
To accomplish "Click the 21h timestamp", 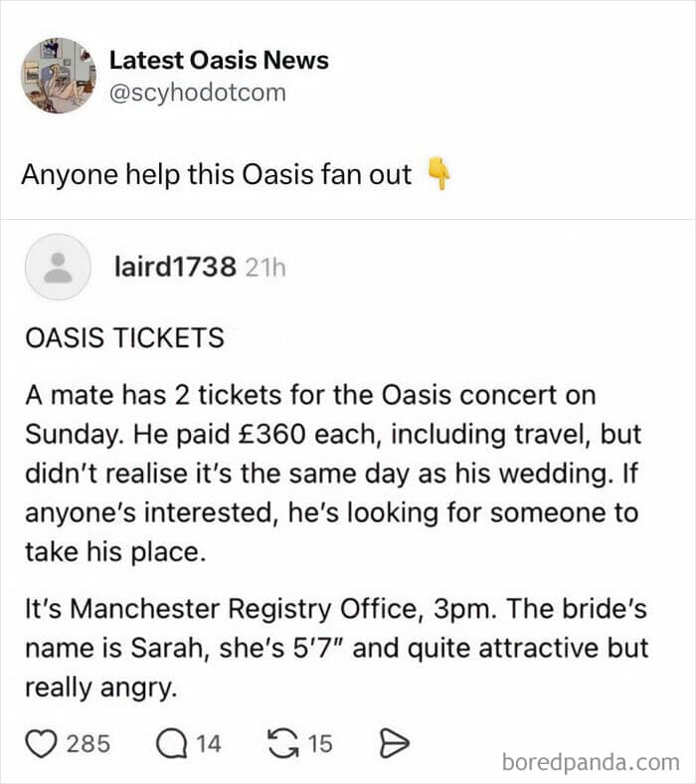I will click(263, 268).
